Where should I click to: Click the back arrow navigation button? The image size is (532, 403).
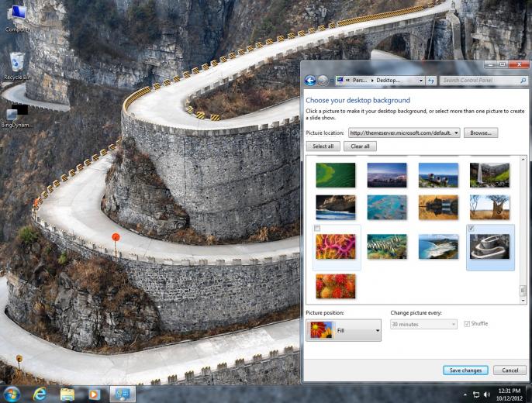(310, 81)
